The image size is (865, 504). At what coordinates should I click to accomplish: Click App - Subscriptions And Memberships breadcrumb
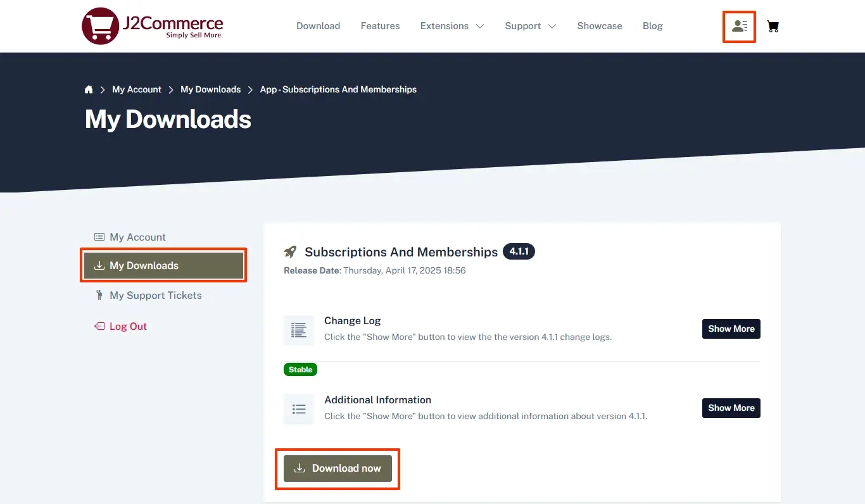tap(338, 89)
